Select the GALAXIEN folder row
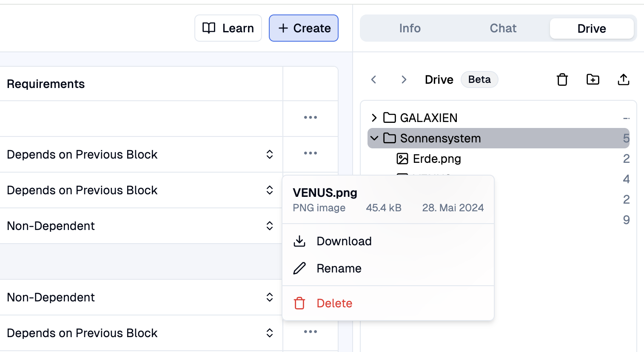The width and height of the screenshot is (644, 352). tap(499, 118)
